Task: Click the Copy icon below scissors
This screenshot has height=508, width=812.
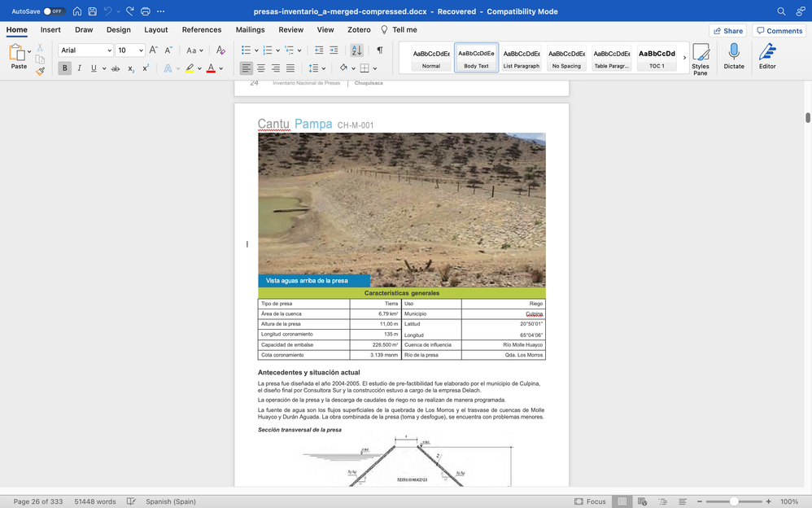Action: click(40, 59)
